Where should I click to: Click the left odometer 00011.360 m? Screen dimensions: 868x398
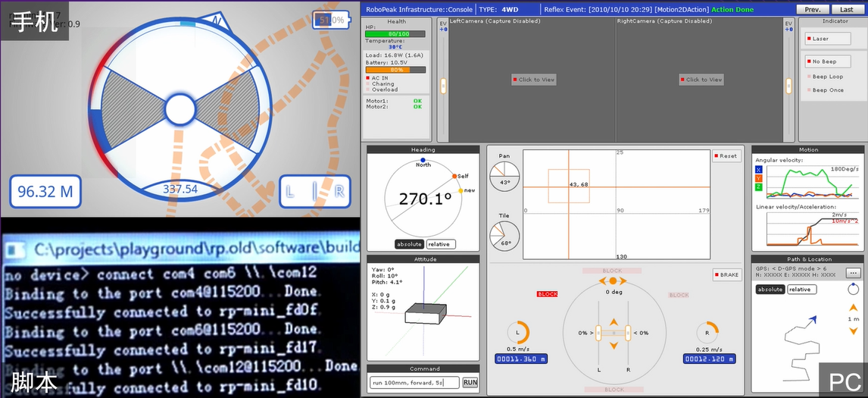click(521, 359)
